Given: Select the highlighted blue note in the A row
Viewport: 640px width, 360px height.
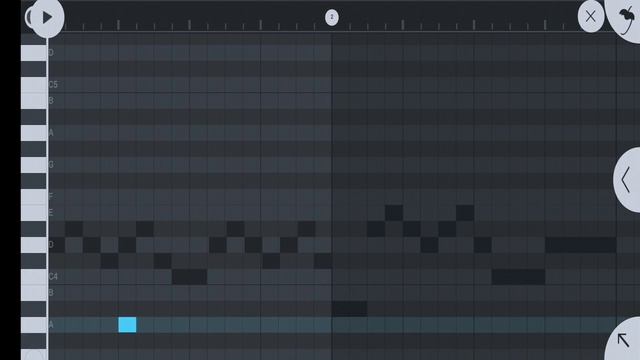Looking at the screenshot, I should 127,325.
